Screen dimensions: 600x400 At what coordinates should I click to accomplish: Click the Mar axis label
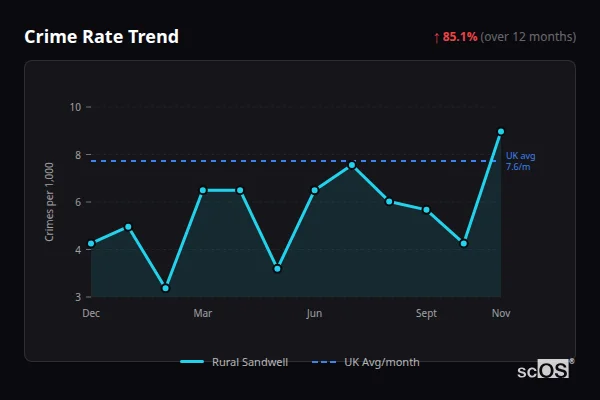coord(203,313)
